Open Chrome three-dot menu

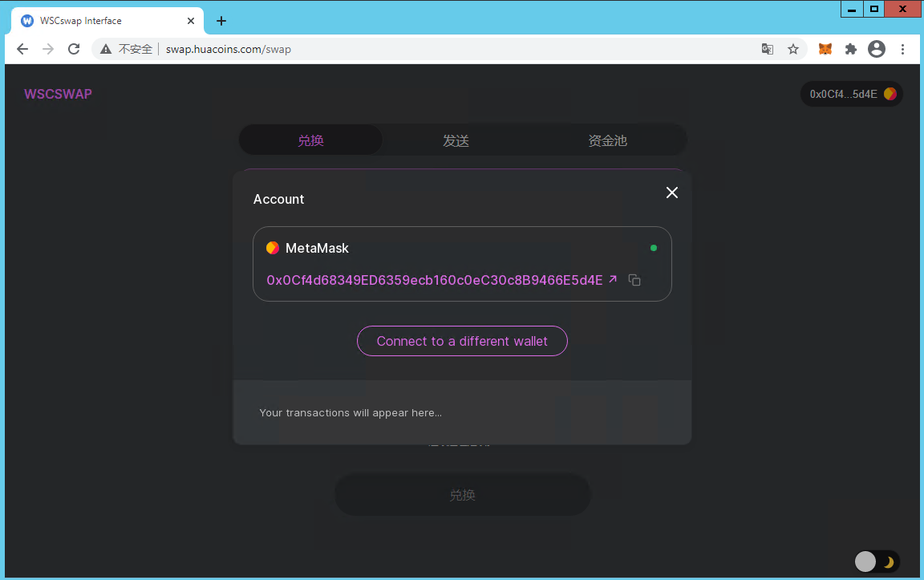tap(902, 49)
